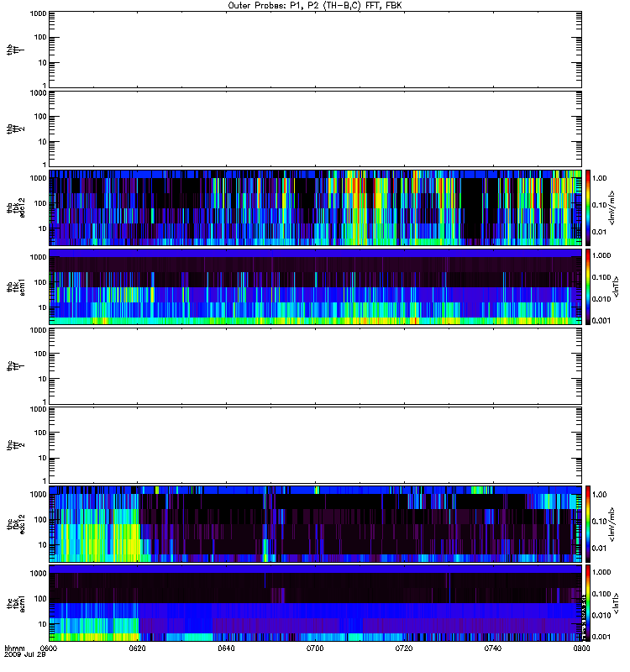Image resolution: width=630 pixels, height=672 pixels.
Task: Click the thb fbk scm1 color bar
Action: tap(588, 286)
